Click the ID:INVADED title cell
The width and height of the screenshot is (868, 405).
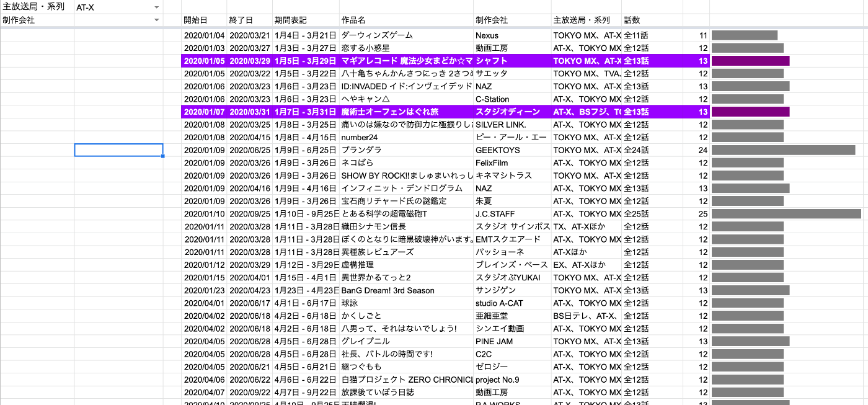point(406,86)
